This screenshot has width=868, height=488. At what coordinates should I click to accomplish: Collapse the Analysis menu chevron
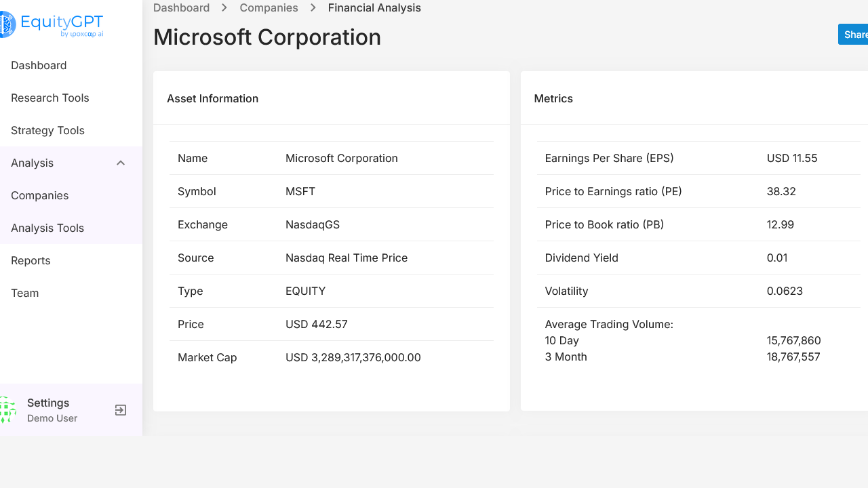click(x=121, y=163)
